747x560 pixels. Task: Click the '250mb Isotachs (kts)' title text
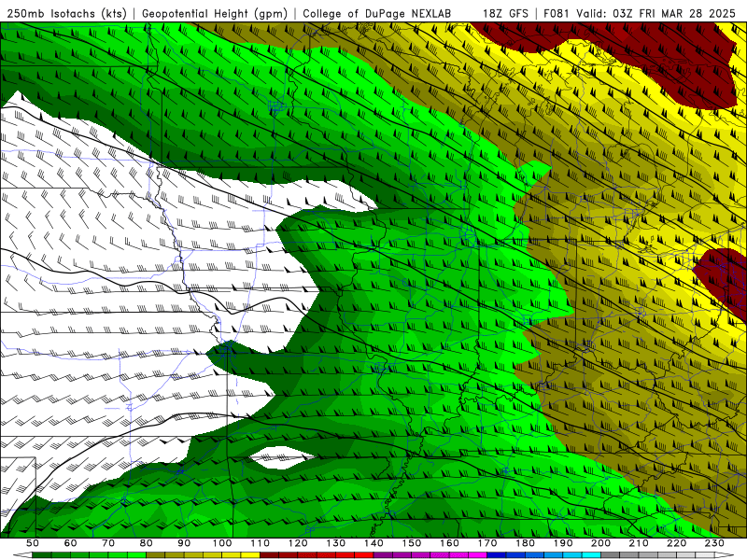click(x=65, y=13)
